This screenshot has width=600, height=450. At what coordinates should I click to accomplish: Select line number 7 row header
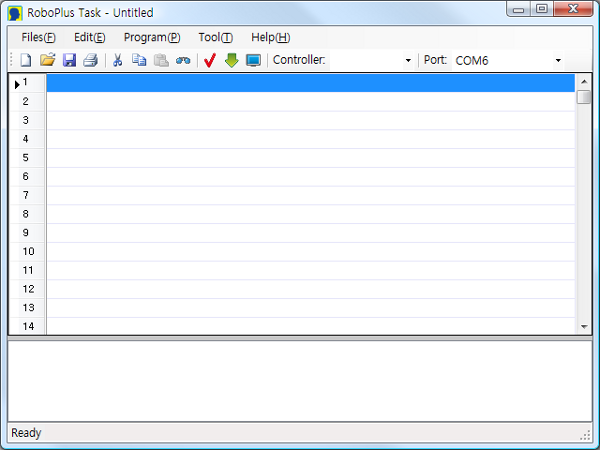coord(27,195)
